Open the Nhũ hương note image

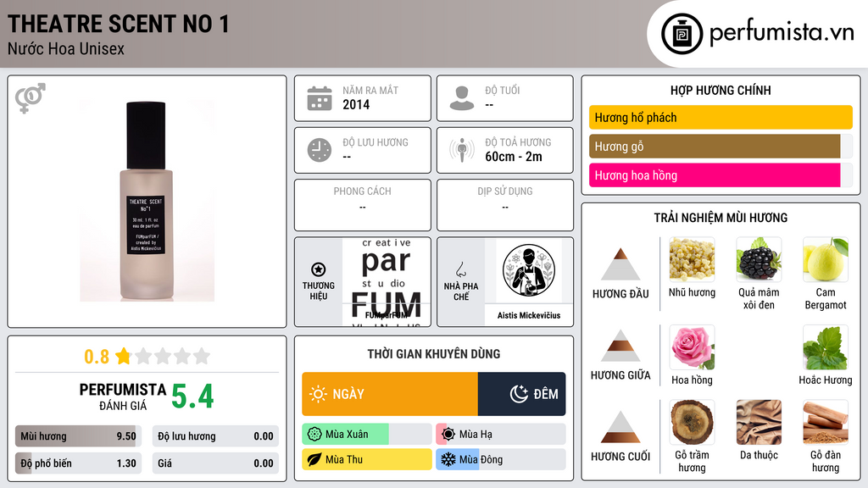point(692,259)
